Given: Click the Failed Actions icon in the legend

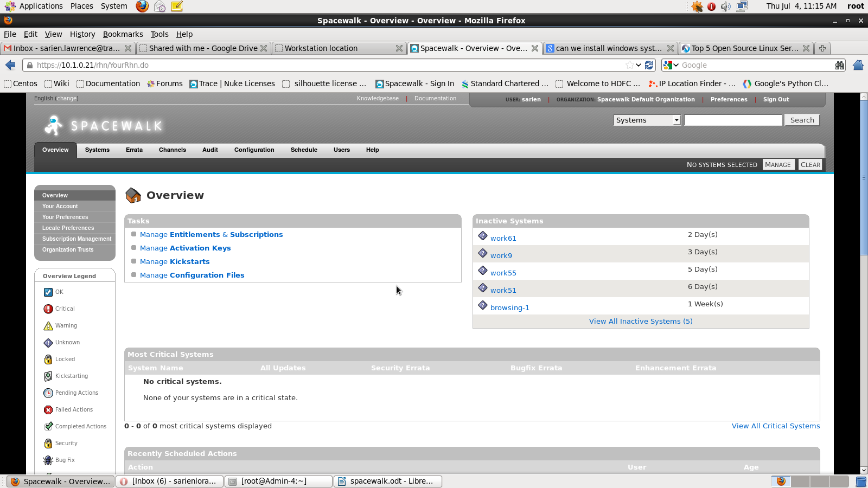Looking at the screenshot, I should point(47,409).
